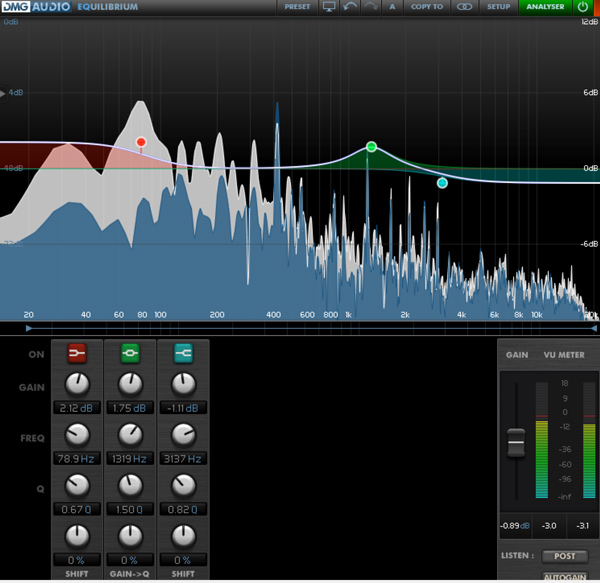Image resolution: width=600 pixels, height=583 pixels.
Task: Click the Q knob above 0.67 Q
Action: click(x=77, y=486)
